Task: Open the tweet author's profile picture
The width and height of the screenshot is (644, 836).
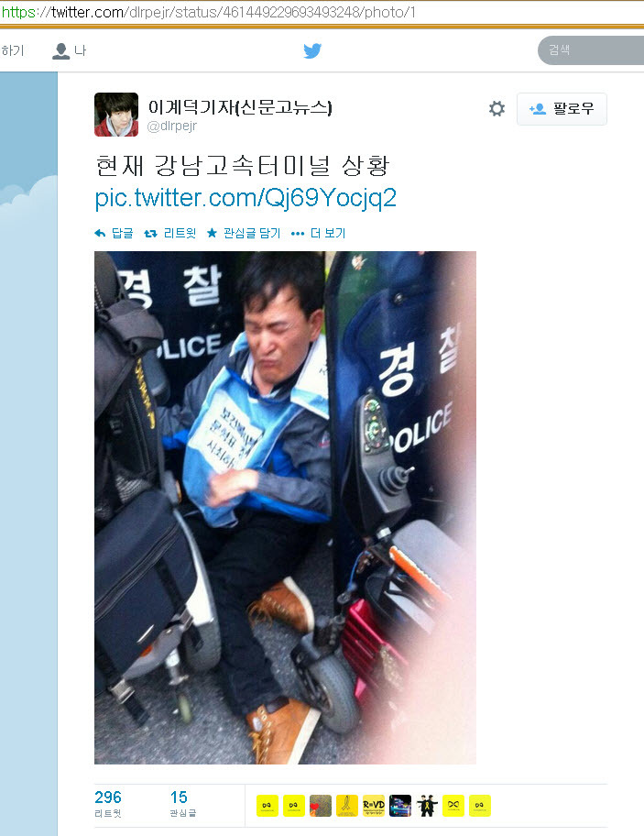Action: [116, 115]
